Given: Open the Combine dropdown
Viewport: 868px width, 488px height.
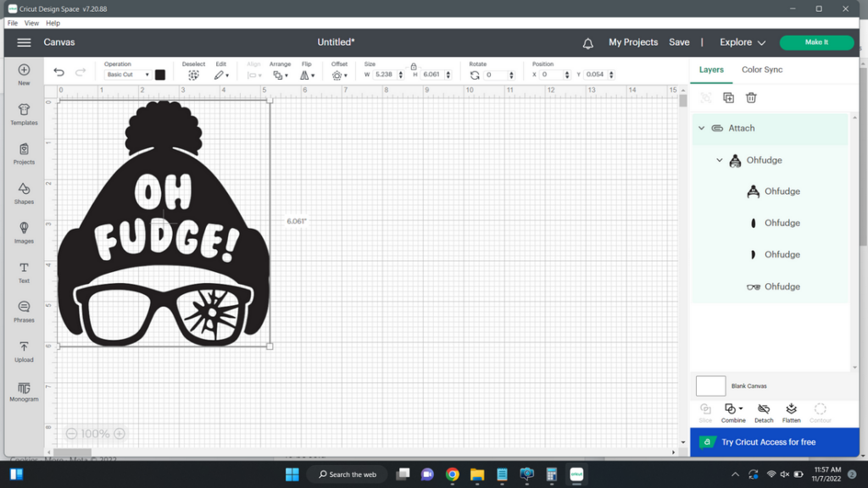Looking at the screenshot, I should [x=733, y=413].
